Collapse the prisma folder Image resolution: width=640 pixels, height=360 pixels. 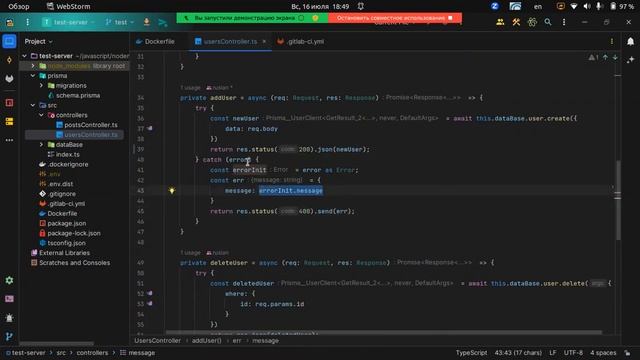33,76
